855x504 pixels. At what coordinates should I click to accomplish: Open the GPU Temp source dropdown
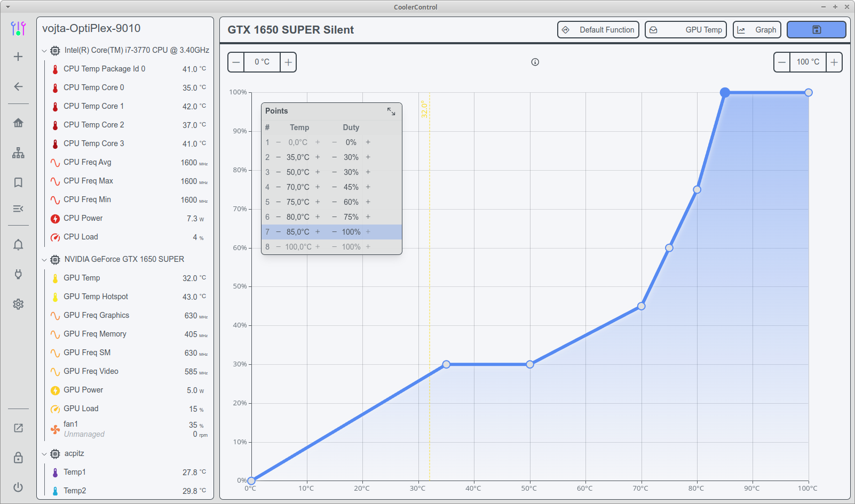point(686,30)
